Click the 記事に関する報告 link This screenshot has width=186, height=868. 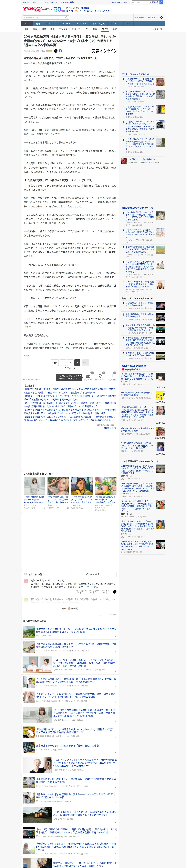pyautogui.click(x=31, y=379)
